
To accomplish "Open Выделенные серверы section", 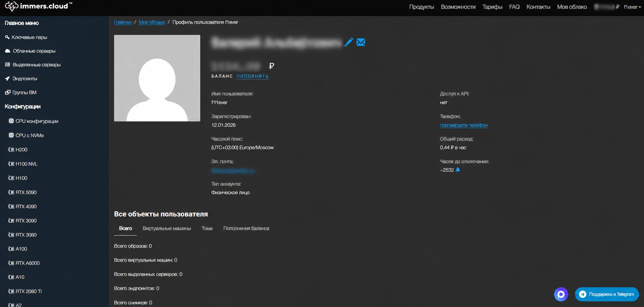I will [33, 65].
